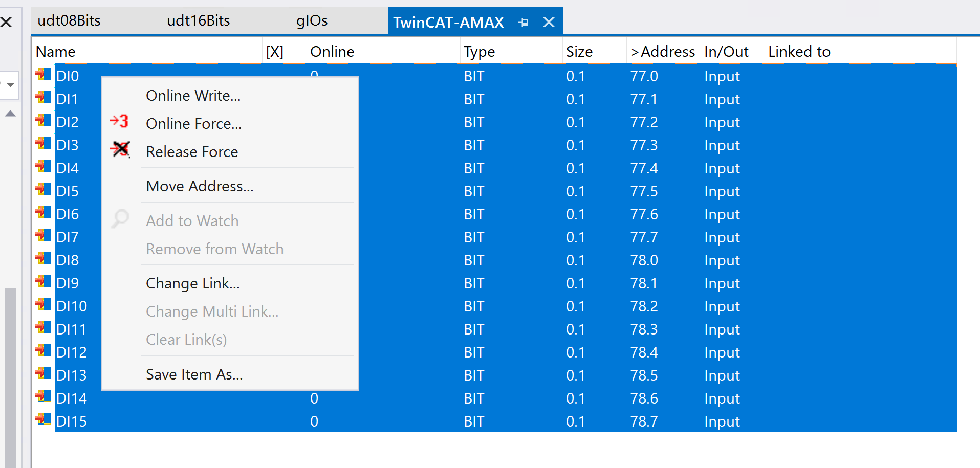Sort by the Address column header
The height and width of the screenshot is (468, 980).
coord(663,52)
